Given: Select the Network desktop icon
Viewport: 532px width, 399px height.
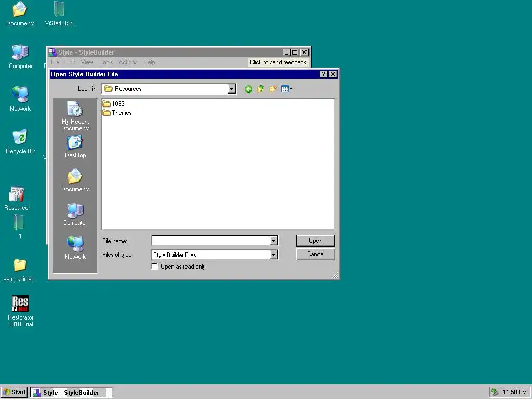Looking at the screenshot, I should click(x=20, y=99).
